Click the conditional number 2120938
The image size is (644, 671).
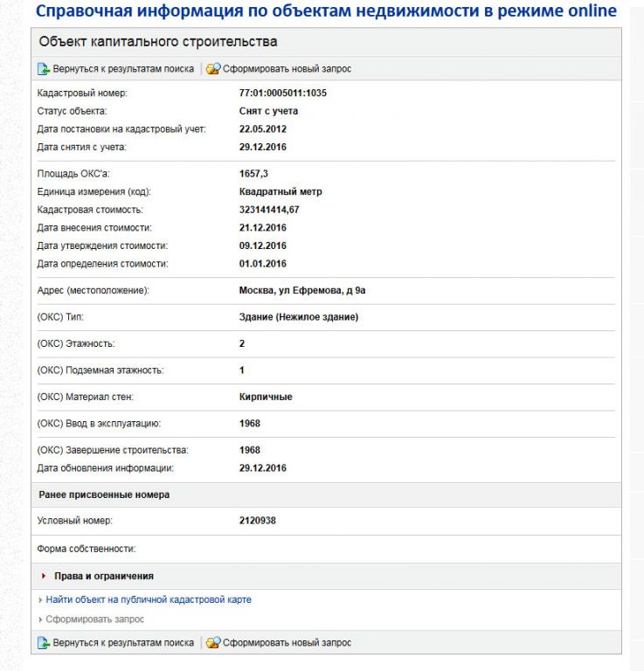point(258,521)
